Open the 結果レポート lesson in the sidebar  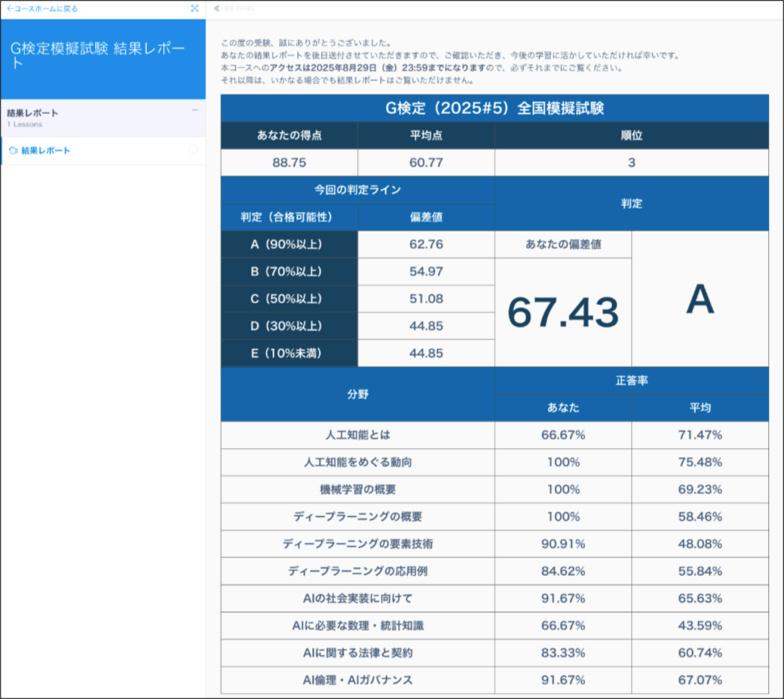tap(46, 151)
